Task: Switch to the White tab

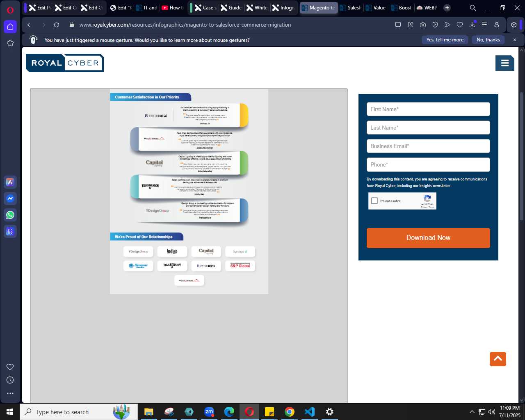Action: pos(258,8)
